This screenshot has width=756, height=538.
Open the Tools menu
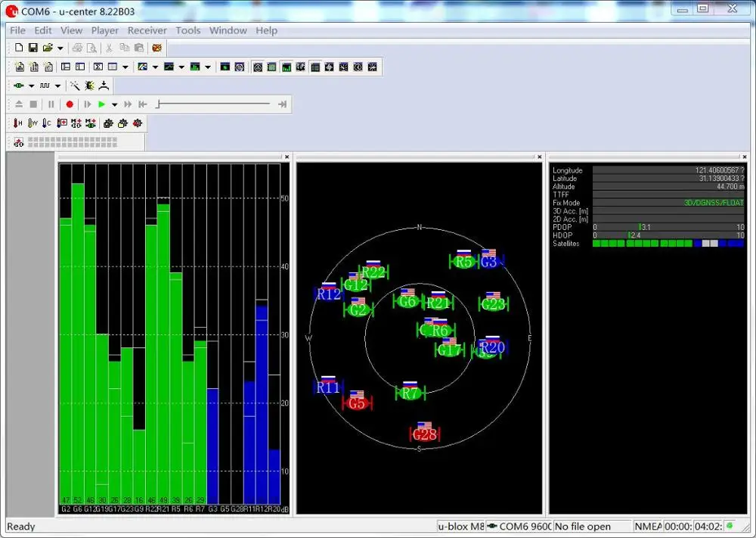188,30
